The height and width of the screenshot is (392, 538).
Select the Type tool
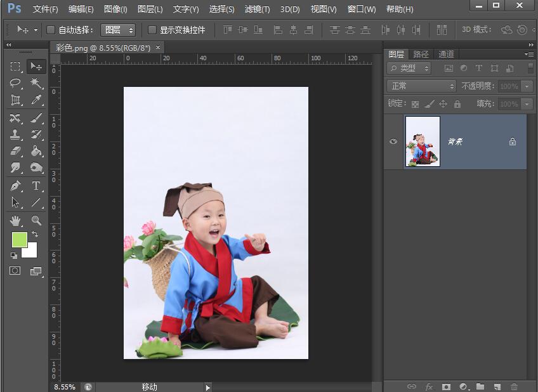tap(36, 186)
